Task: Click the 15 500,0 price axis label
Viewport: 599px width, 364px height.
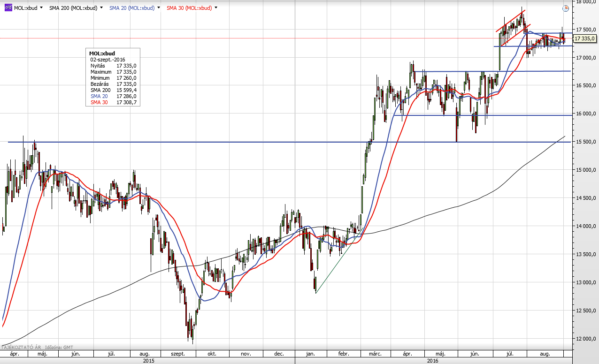Action: (586, 142)
